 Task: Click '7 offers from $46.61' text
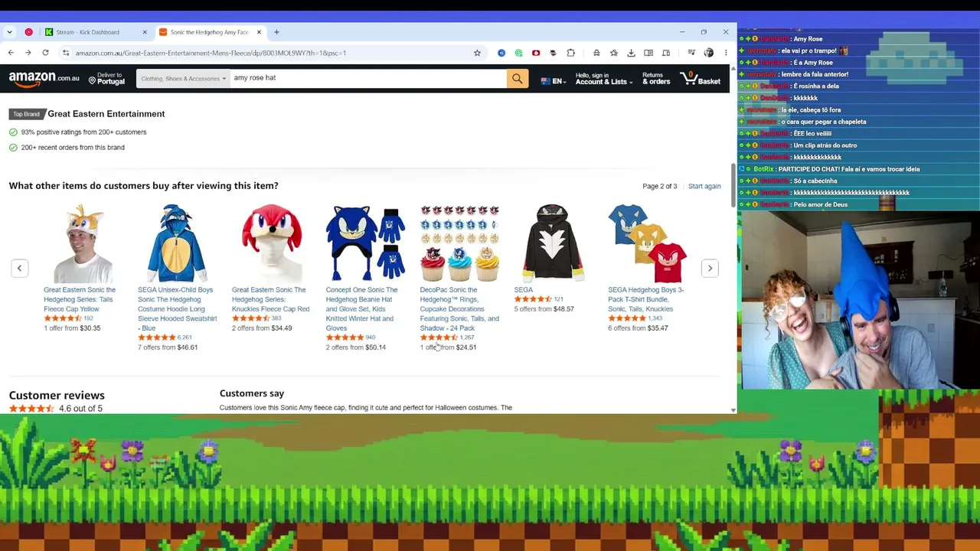point(168,347)
